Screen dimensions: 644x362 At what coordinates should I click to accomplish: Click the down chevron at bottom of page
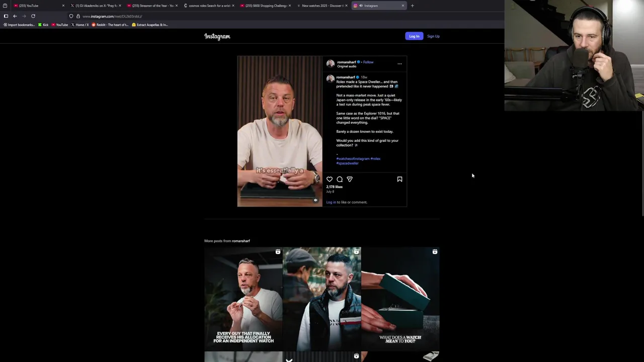coord(289,359)
